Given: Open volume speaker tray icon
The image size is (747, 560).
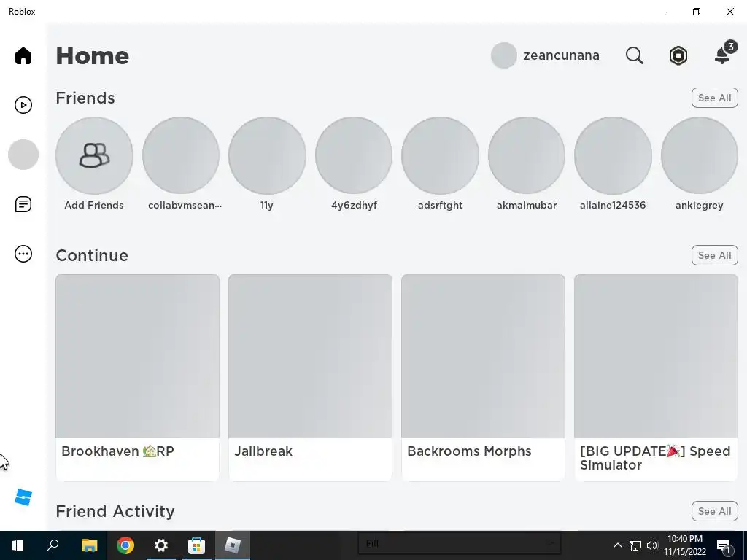Looking at the screenshot, I should 652,545.
